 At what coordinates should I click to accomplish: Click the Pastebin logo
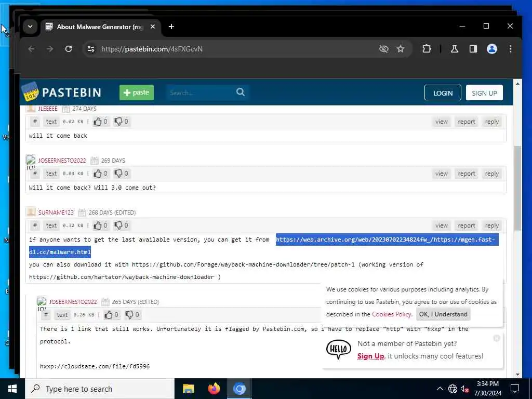click(61, 92)
